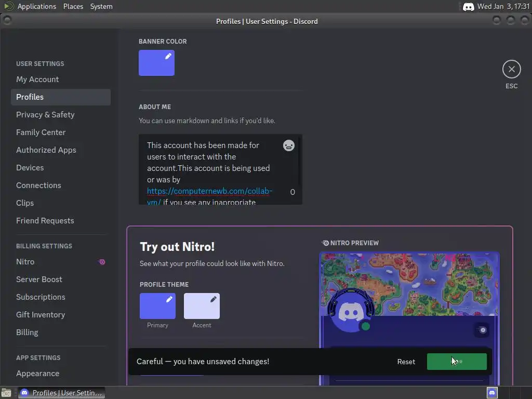Go to Family Center
532x399 pixels.
[x=61, y=132]
